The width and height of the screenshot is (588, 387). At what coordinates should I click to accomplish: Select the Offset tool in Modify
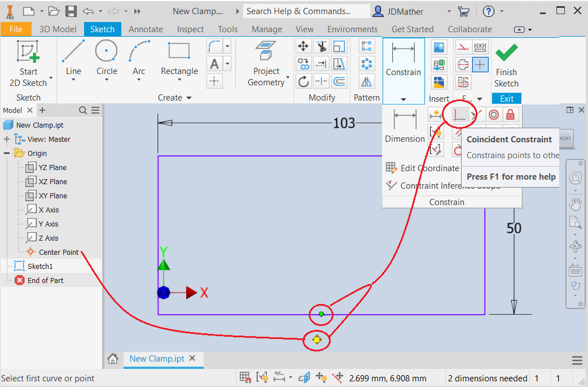point(339,81)
